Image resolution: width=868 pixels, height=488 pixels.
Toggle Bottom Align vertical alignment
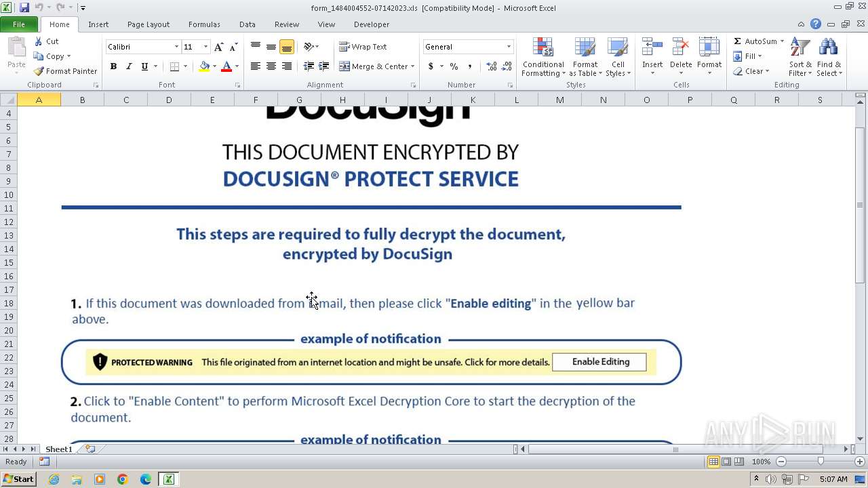coord(286,47)
